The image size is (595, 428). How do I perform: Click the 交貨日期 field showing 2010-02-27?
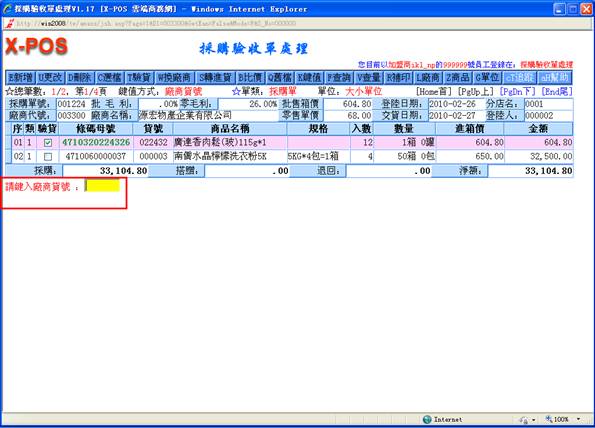point(456,115)
